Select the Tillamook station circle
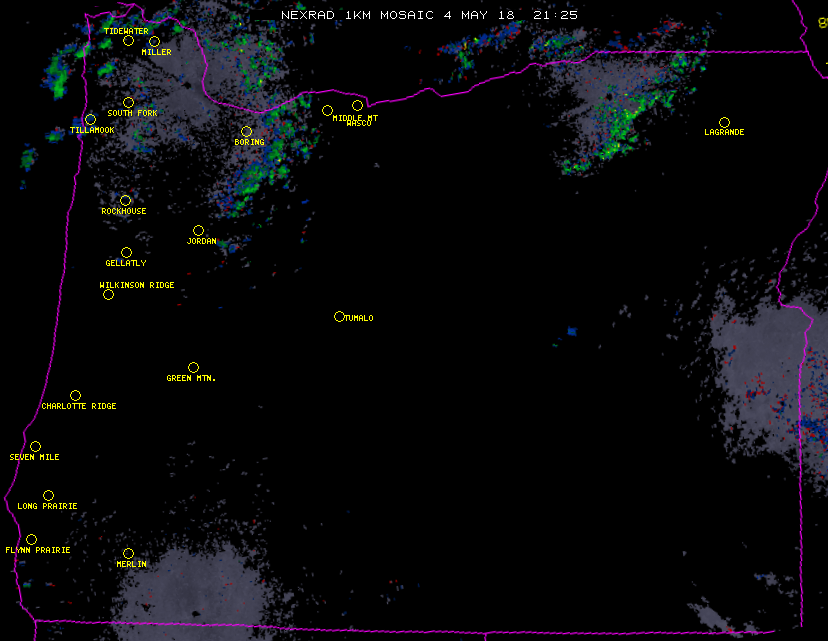This screenshot has width=828, height=641. [90, 120]
